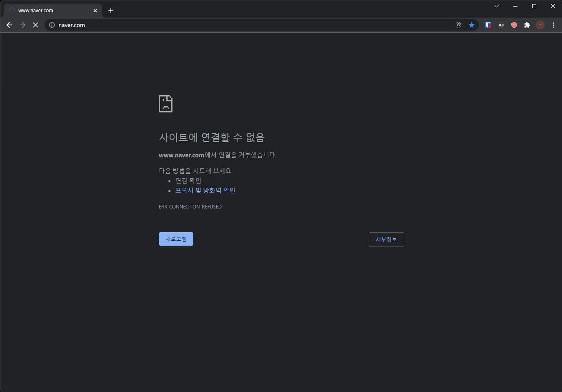Open the Chrome three-dot menu
This screenshot has height=392, width=562.
tap(554, 25)
